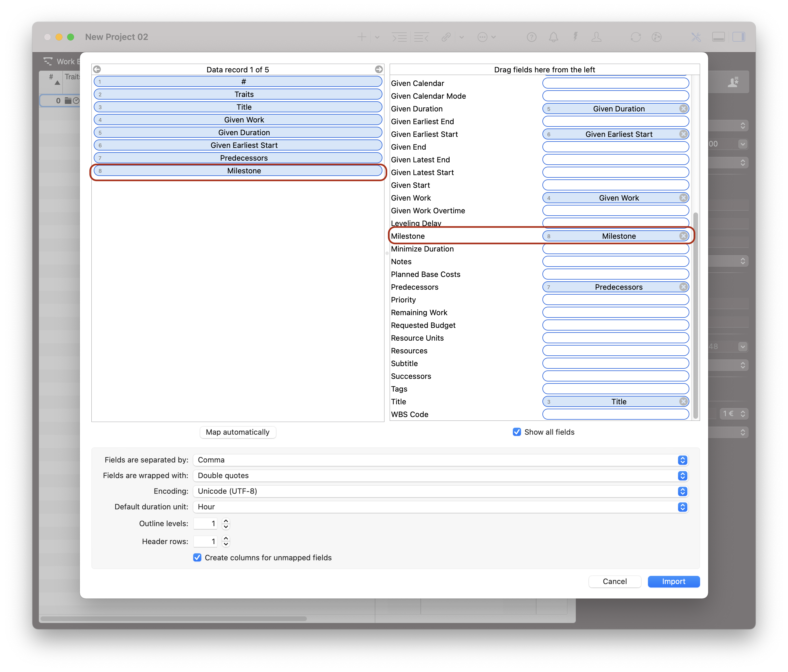Remove the Given Work mapping
788x672 pixels.
[683, 198]
